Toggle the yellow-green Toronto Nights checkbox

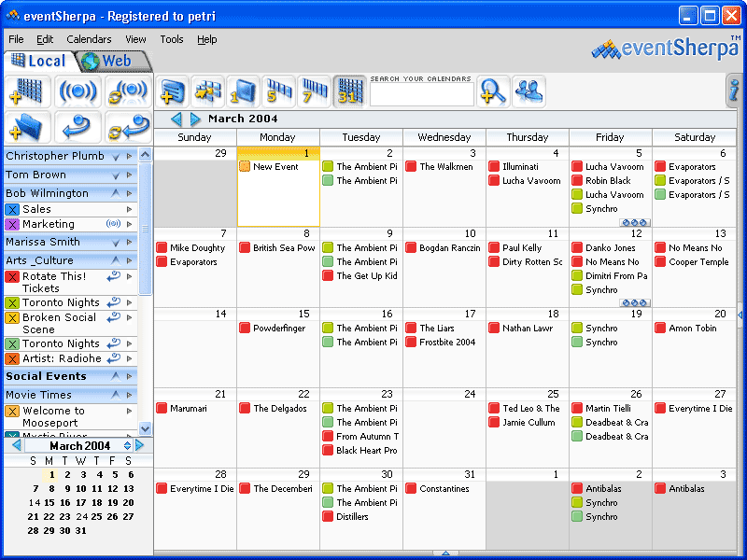[12, 302]
